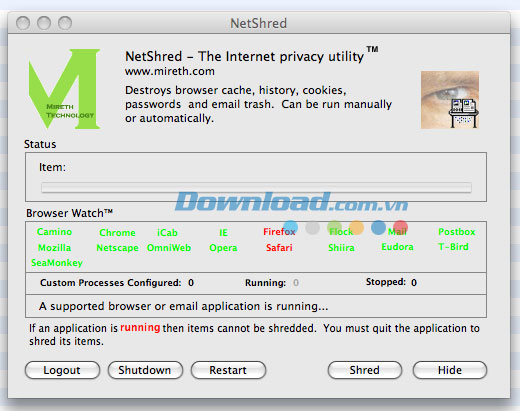The image size is (520, 411).
Task: Click the supported browser running message
Action: (x=183, y=306)
